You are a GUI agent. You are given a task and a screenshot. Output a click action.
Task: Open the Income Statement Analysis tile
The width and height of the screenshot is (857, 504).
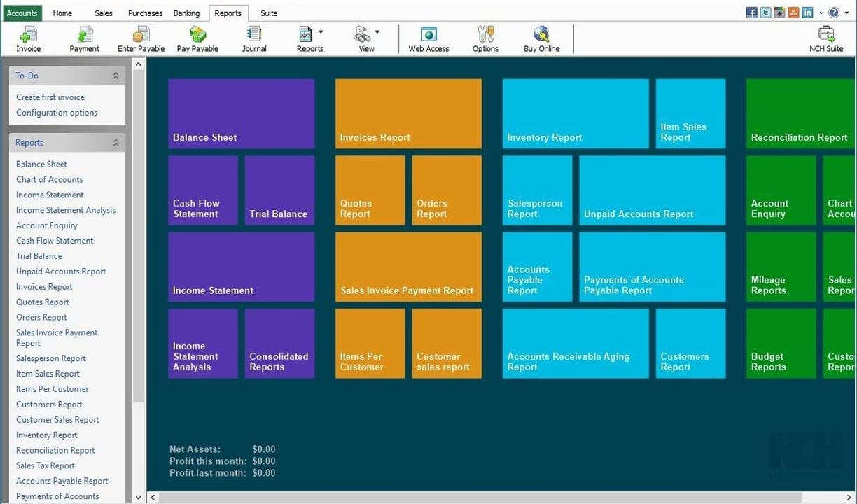[x=203, y=344]
